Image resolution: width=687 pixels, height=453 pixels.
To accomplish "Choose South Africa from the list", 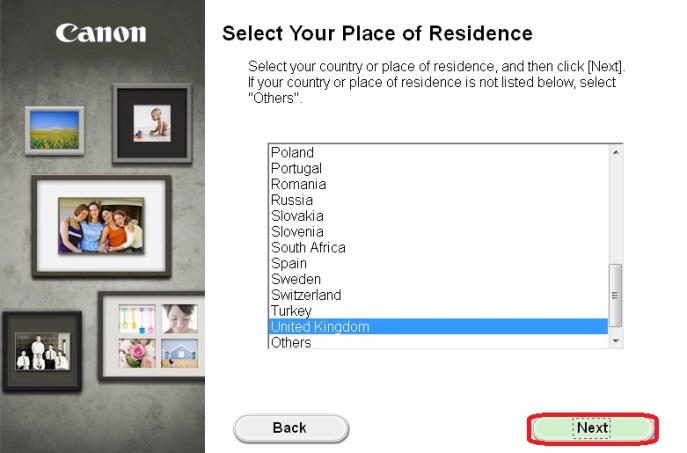I will point(308,247).
